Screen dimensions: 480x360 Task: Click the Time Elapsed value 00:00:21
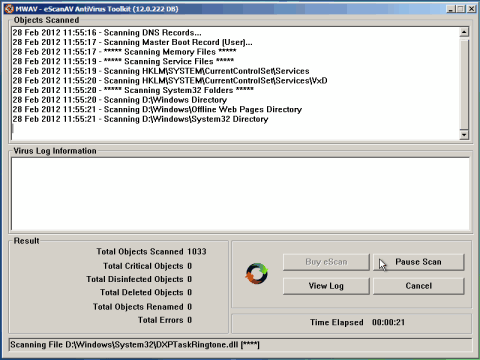click(388, 322)
